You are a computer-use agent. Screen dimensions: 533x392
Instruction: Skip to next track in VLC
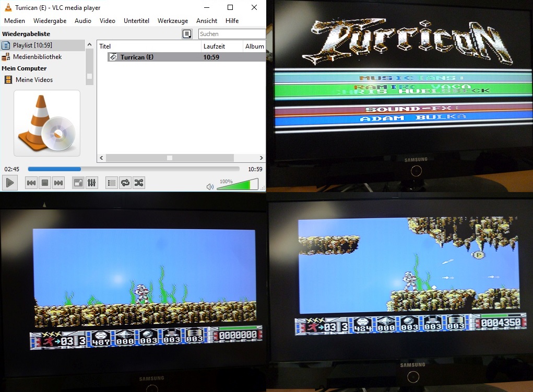tap(58, 183)
